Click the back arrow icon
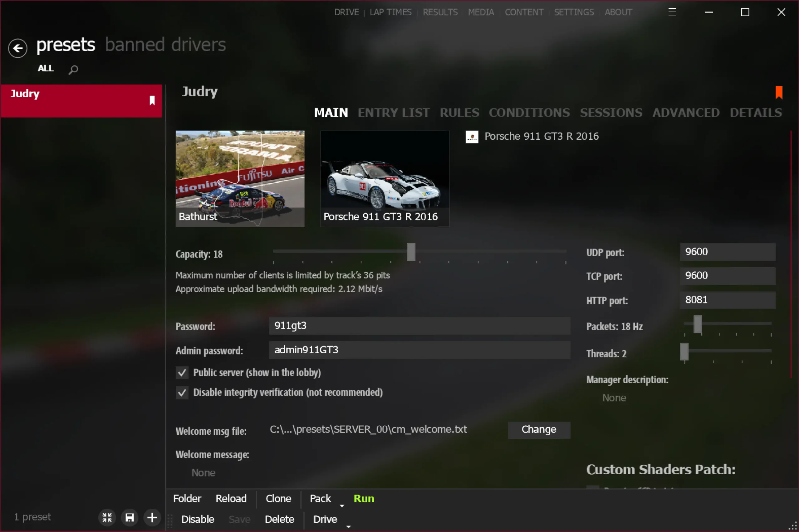The height and width of the screenshot is (532, 799). (18, 48)
